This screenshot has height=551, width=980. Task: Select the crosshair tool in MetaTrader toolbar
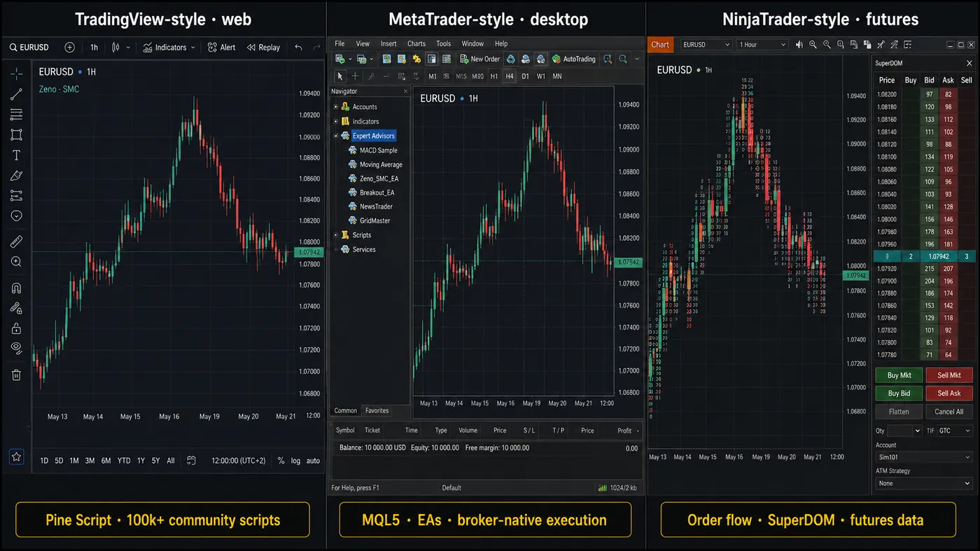point(355,76)
